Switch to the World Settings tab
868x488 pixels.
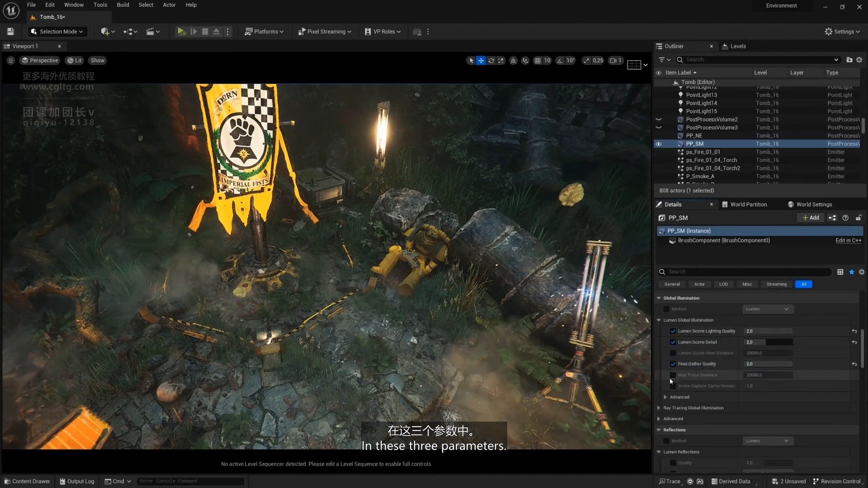[x=810, y=205]
